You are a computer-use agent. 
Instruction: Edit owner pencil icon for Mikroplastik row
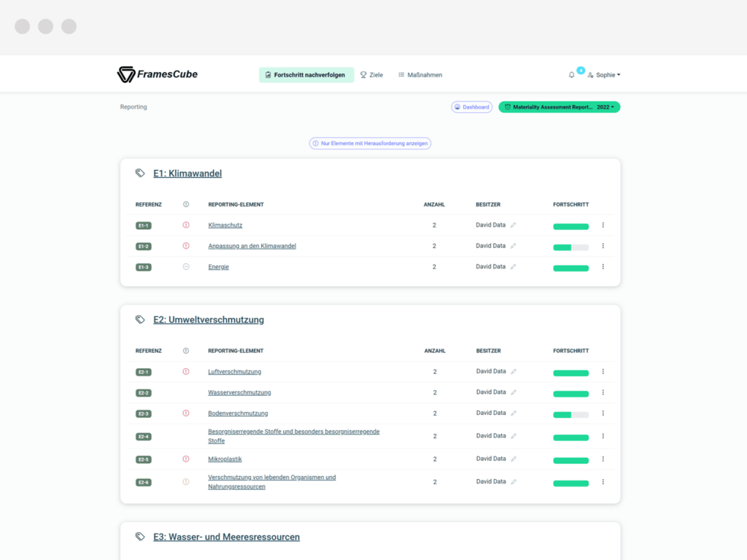click(x=513, y=459)
